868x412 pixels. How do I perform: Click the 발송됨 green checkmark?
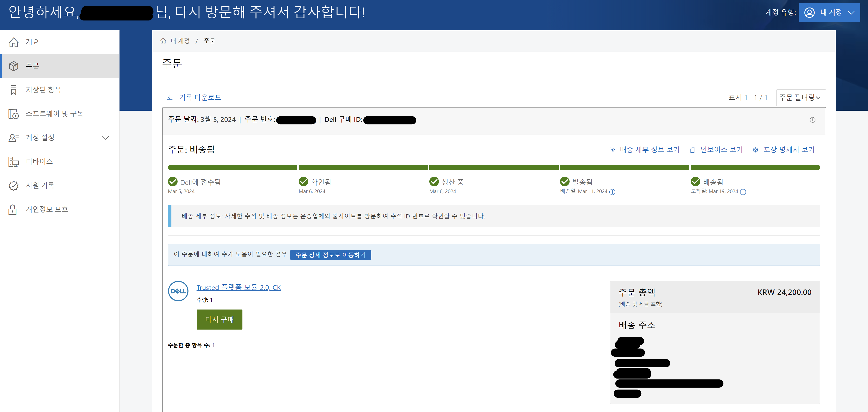(565, 182)
